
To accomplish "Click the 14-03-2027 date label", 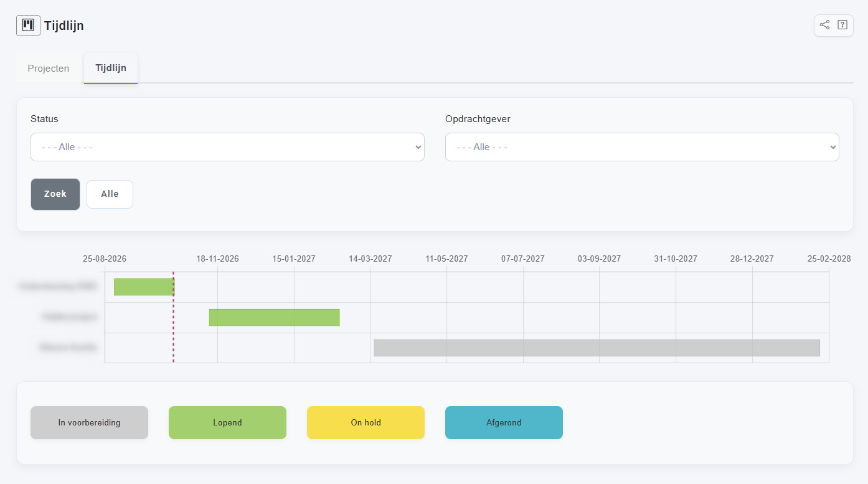I will click(370, 259).
